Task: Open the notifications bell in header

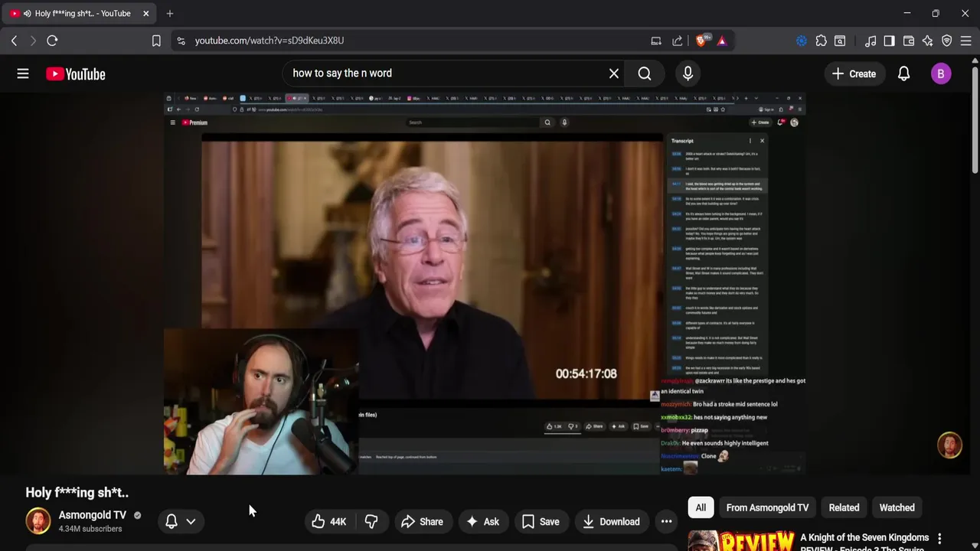Action: 904,73
